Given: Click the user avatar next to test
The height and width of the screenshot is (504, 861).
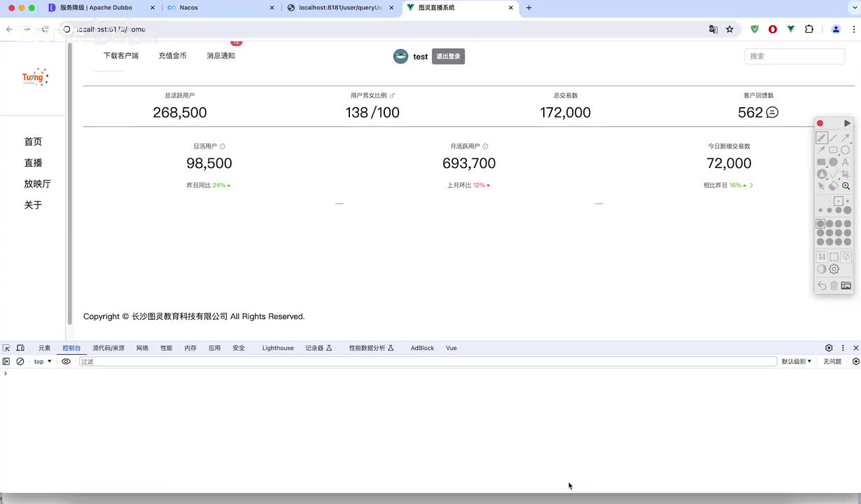Looking at the screenshot, I should (x=400, y=57).
